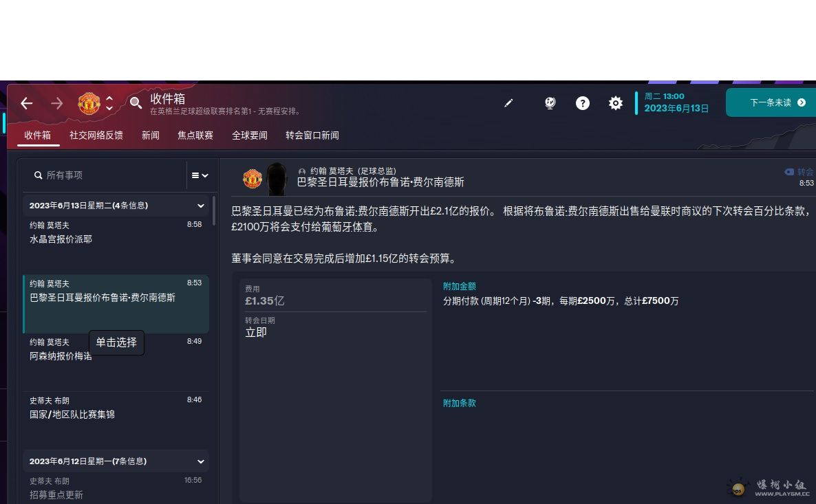Open the help question mark icon

click(582, 103)
